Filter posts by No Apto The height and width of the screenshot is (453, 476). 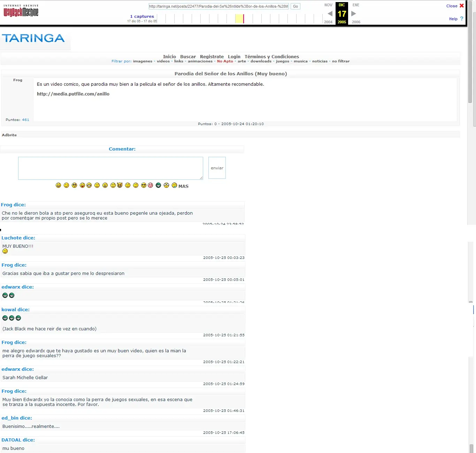click(x=225, y=61)
